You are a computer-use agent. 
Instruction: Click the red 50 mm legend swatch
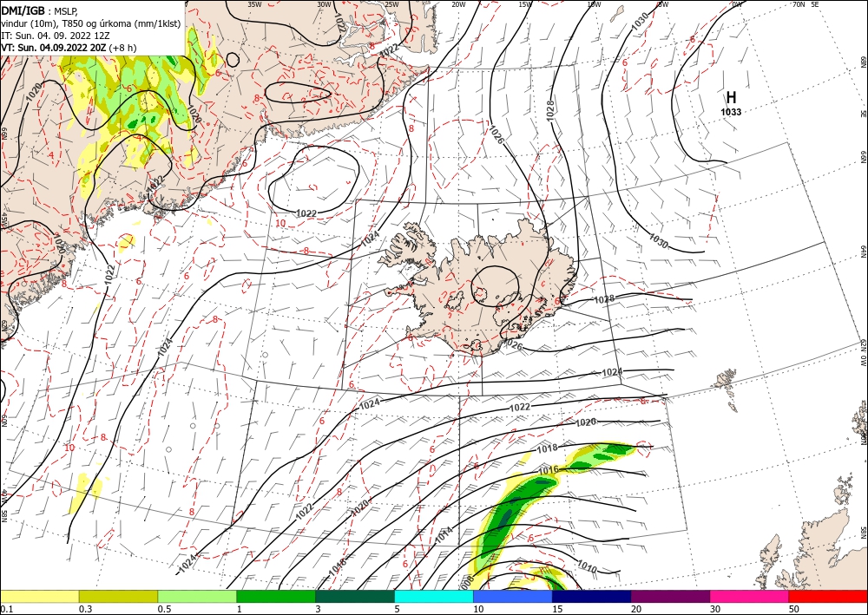tap(828, 596)
